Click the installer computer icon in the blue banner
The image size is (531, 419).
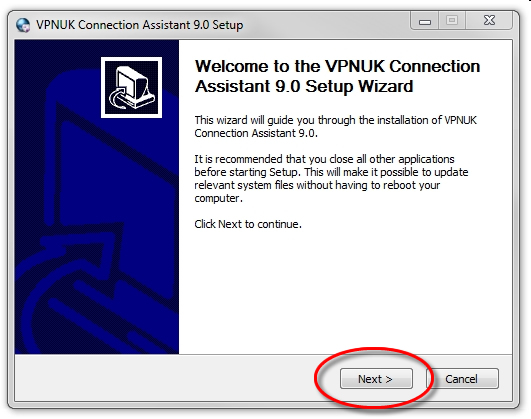(131, 87)
